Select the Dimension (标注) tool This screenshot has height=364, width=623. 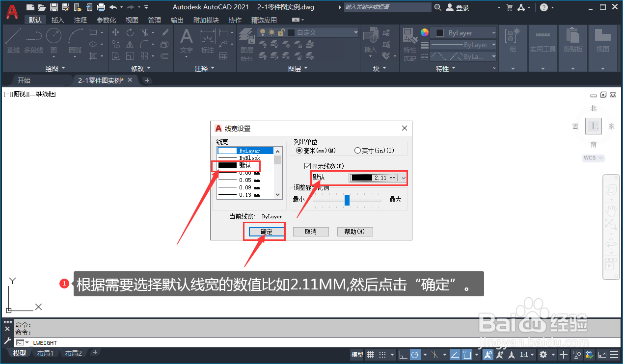[x=208, y=40]
